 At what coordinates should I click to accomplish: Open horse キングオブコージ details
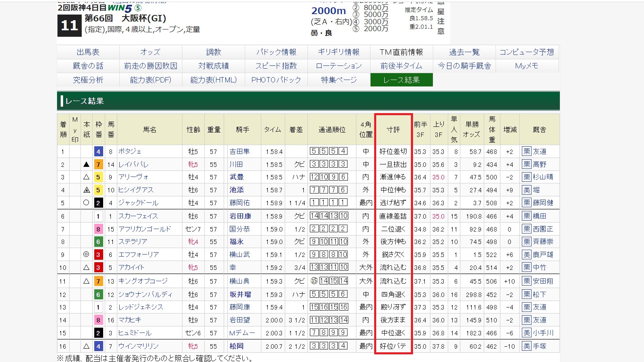coord(143,281)
